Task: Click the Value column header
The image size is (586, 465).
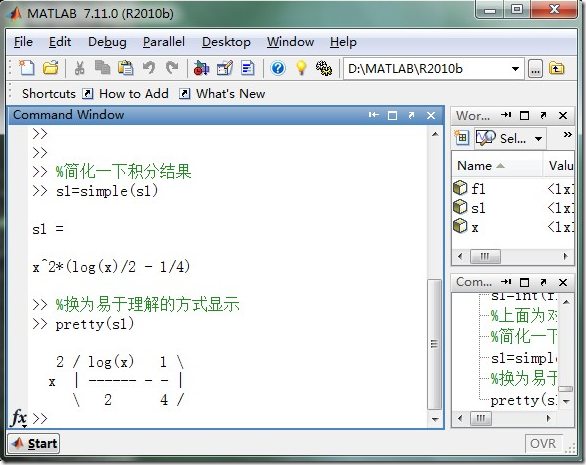Action: point(560,166)
